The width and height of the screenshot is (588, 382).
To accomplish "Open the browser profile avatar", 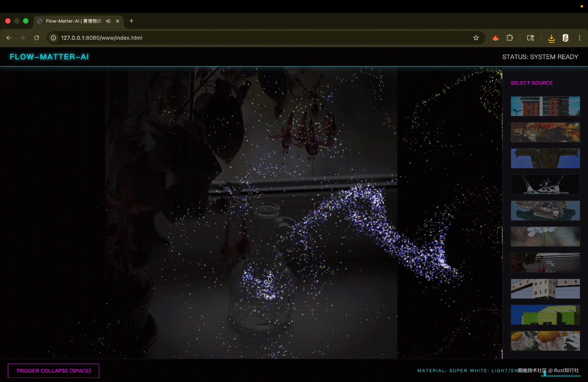I will [x=565, y=38].
